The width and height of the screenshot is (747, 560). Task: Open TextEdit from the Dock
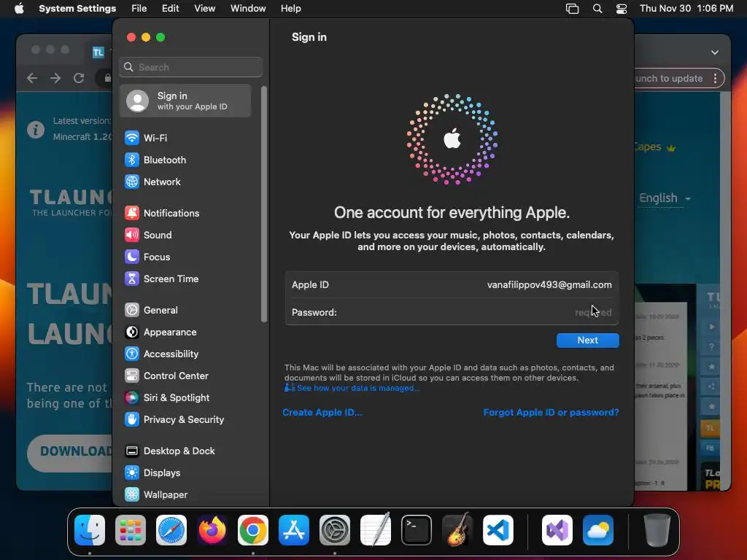pos(376,530)
